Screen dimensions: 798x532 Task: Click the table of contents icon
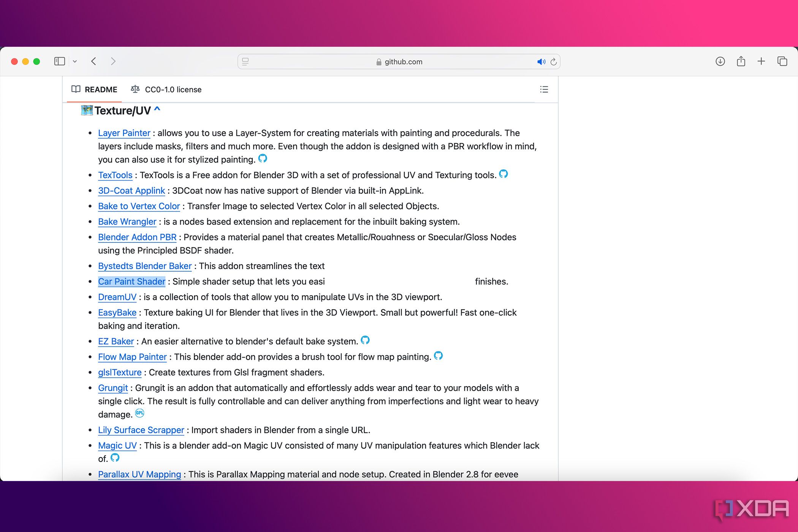[x=544, y=89]
